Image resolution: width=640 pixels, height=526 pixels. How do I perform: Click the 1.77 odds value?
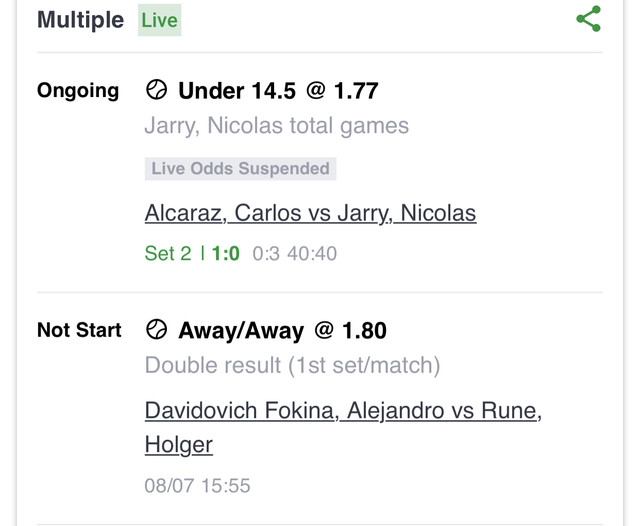coord(356,91)
